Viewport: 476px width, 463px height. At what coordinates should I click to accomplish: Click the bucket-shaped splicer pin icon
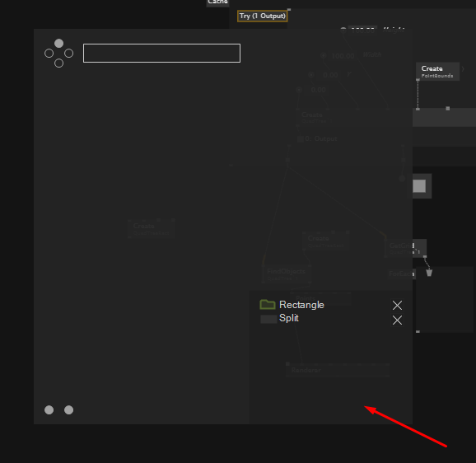coord(429,273)
